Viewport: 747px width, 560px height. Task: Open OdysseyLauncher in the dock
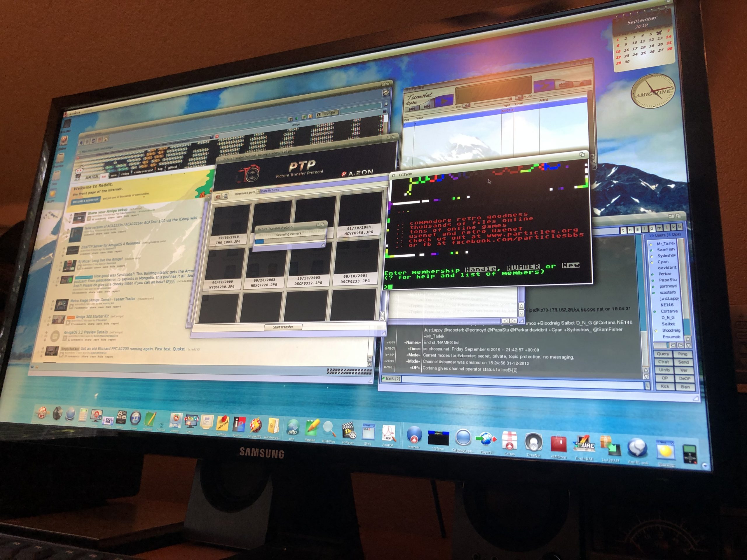point(463,438)
